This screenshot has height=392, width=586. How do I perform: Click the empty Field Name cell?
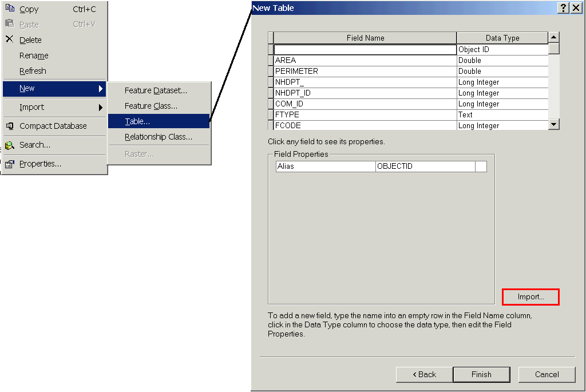click(x=365, y=50)
